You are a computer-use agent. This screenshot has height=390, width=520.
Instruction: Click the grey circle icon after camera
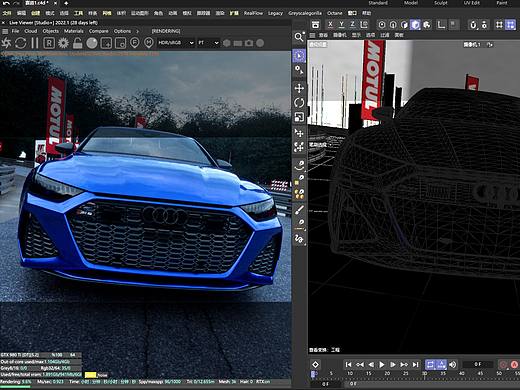point(260,43)
